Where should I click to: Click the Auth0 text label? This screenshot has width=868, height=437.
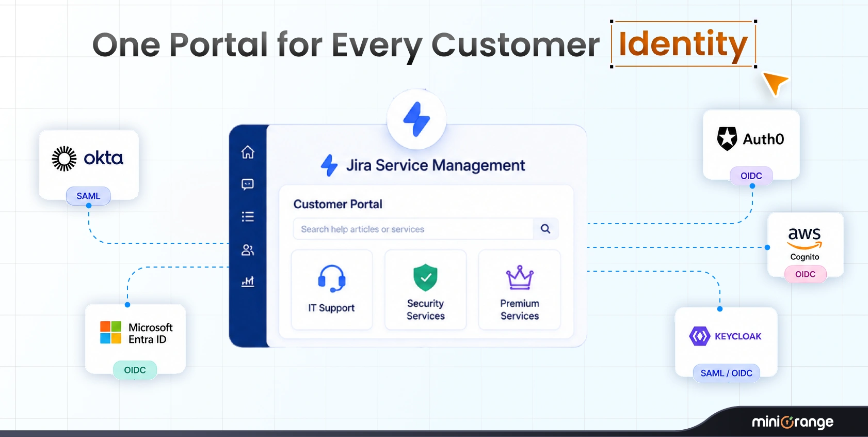pyautogui.click(x=764, y=139)
